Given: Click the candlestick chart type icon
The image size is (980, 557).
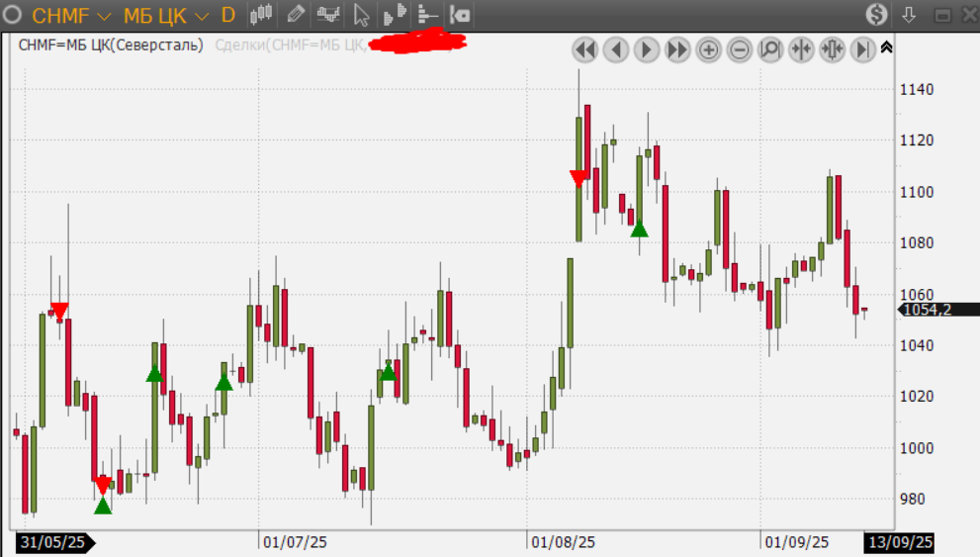Looking at the screenshot, I should (x=261, y=15).
